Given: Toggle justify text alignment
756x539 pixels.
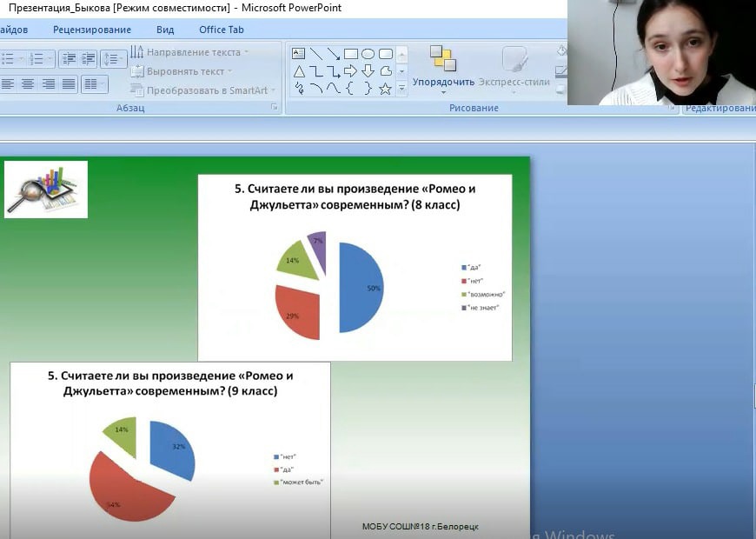Looking at the screenshot, I should (x=68, y=84).
